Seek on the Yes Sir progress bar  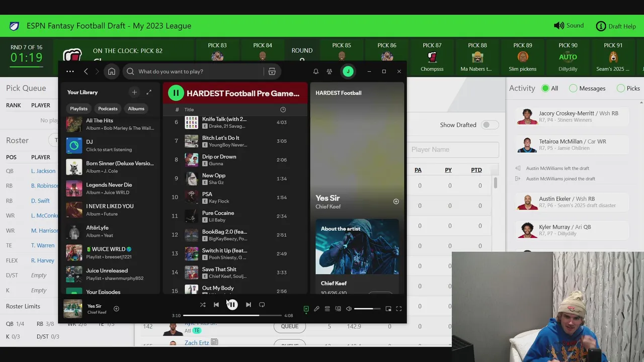pos(232,315)
